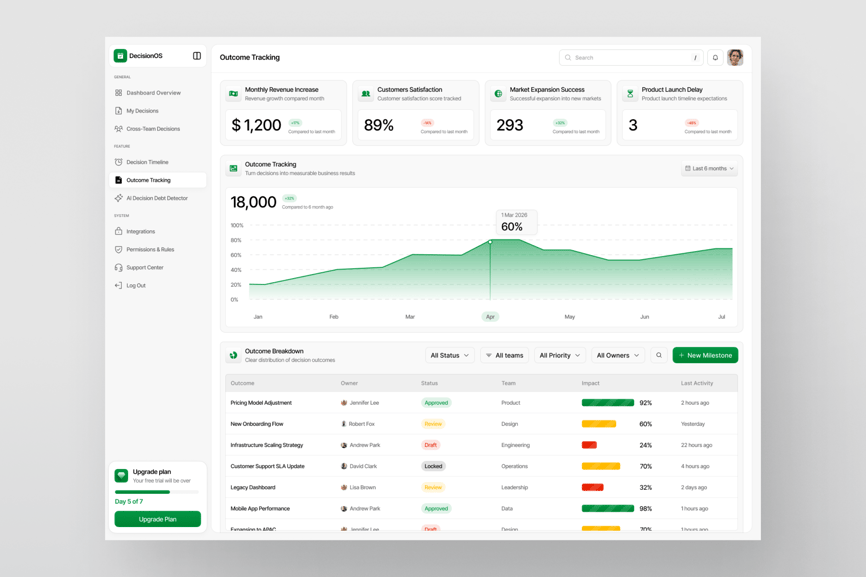Screen dimensions: 866x577
Task: Click the trial progress bar
Action: (x=157, y=492)
